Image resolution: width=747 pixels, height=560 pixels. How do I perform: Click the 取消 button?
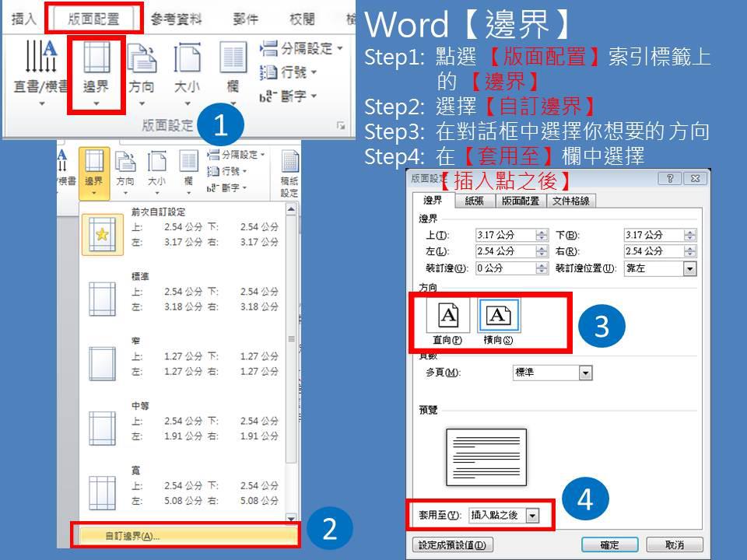point(675,544)
